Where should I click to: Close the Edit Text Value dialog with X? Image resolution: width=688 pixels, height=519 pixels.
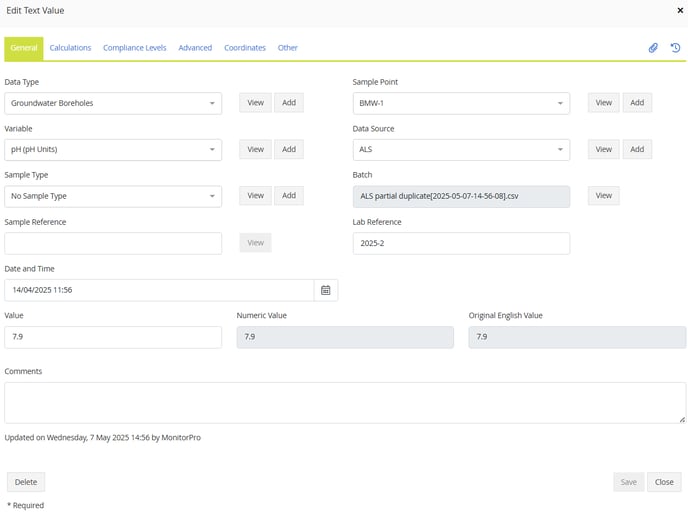click(680, 10)
